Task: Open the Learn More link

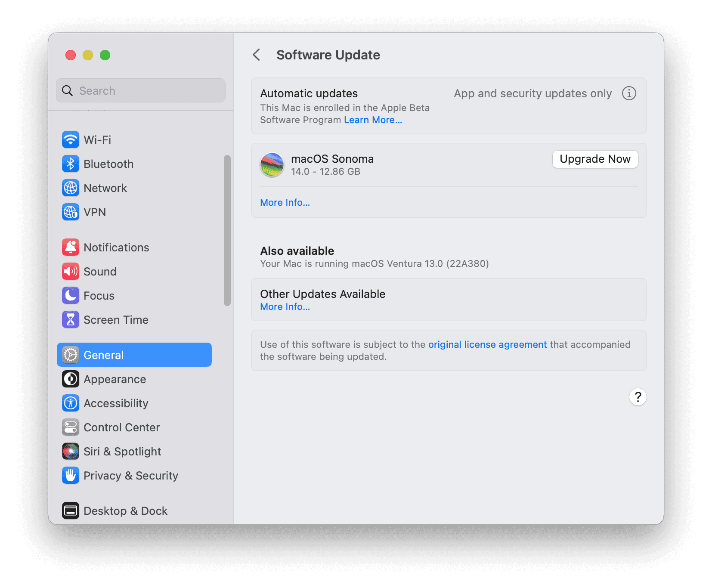Action: coord(372,120)
